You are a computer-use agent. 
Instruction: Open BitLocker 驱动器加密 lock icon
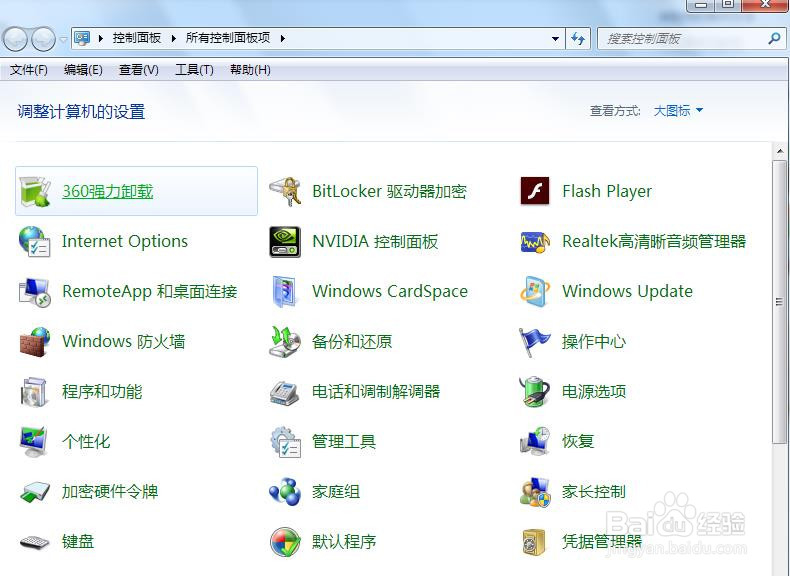(285, 191)
